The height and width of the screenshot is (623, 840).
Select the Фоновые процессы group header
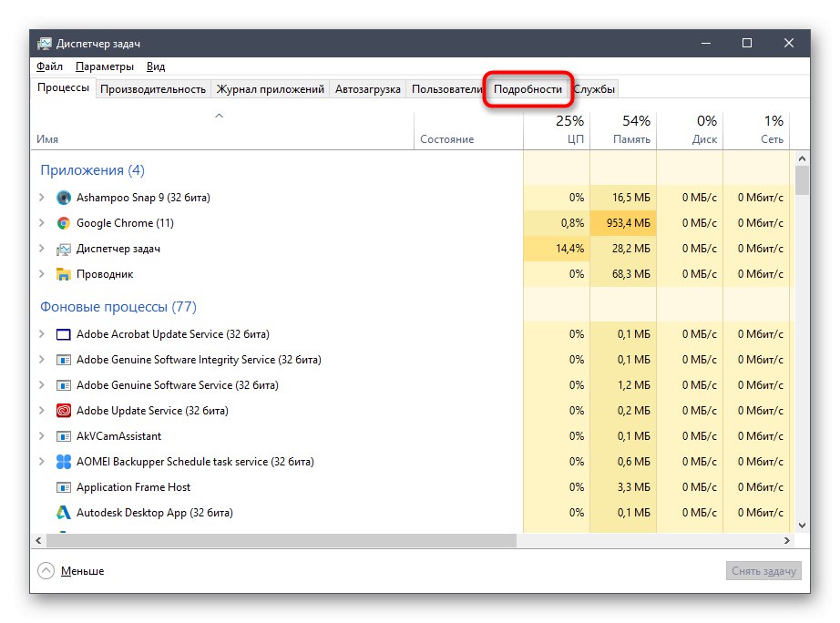tap(118, 307)
